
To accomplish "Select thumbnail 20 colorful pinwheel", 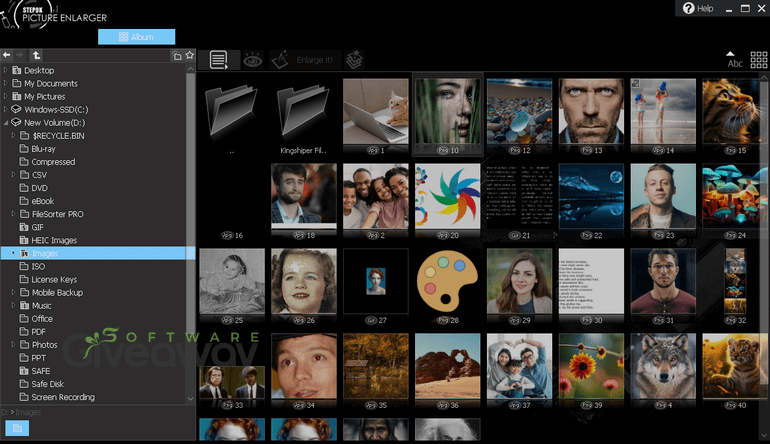I will point(447,196).
